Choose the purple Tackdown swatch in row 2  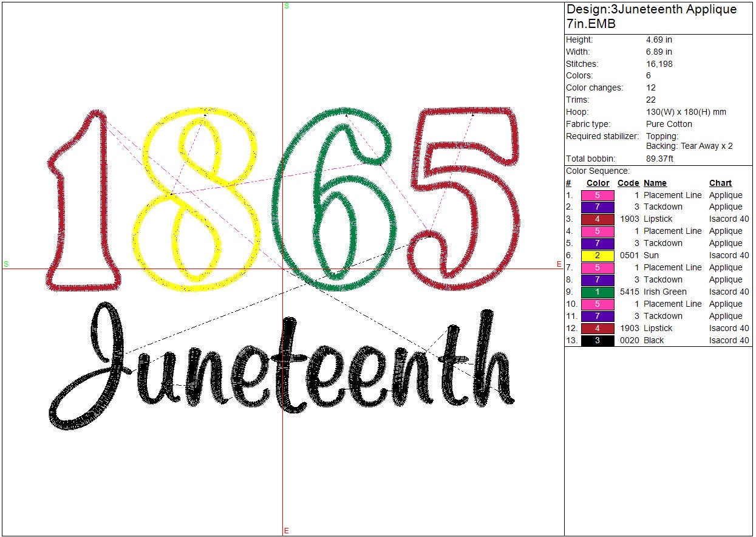(x=598, y=207)
